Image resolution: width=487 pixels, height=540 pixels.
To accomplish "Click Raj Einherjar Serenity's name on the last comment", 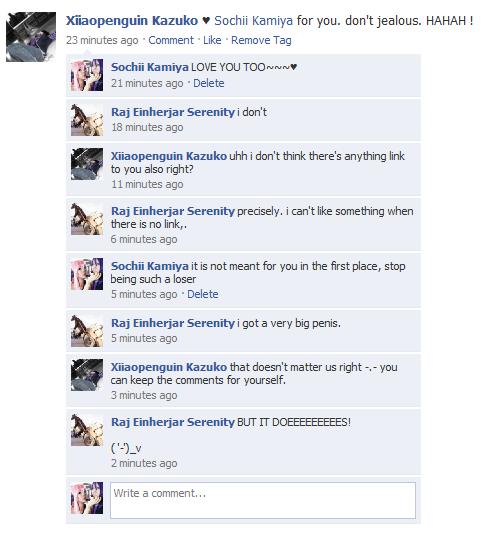I will pos(173,422).
